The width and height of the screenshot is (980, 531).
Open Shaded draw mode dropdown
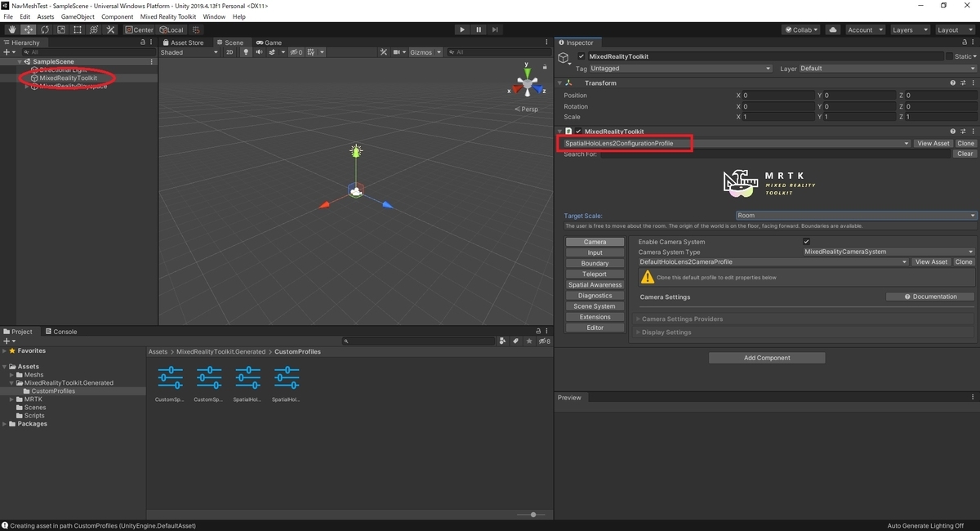189,52
